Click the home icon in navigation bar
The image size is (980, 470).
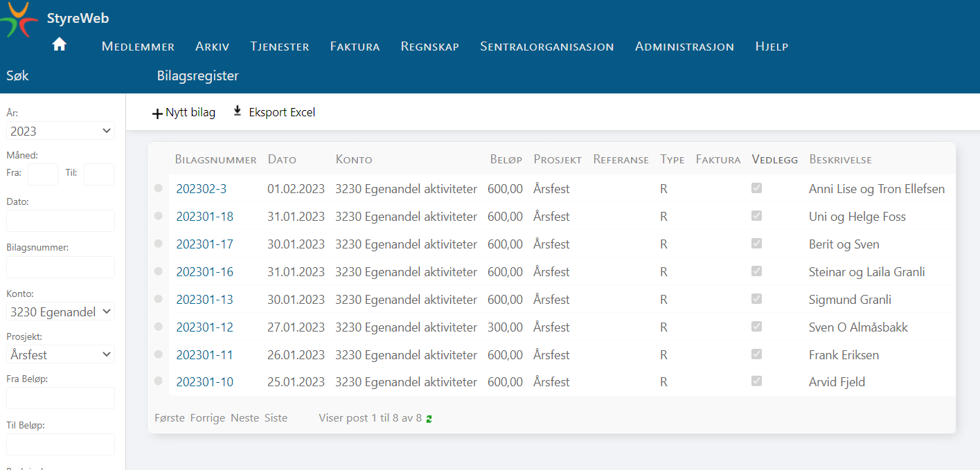pyautogui.click(x=60, y=44)
